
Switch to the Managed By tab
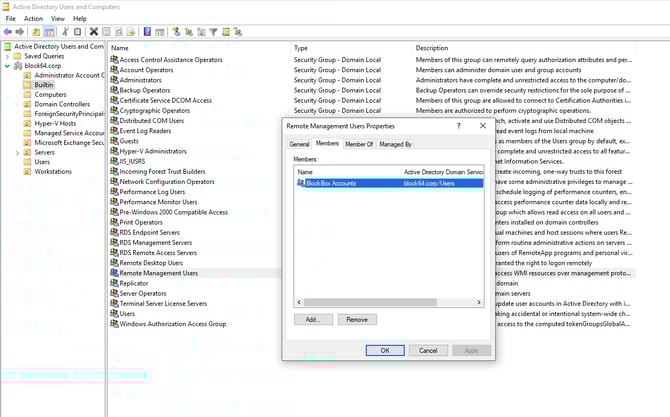click(x=395, y=144)
